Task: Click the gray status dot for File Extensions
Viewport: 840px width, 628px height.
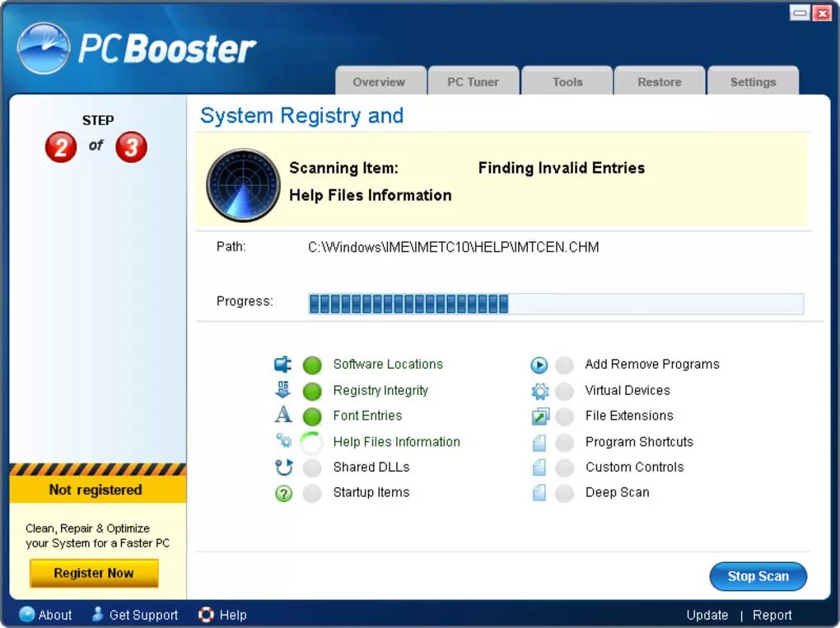Action: click(x=565, y=416)
